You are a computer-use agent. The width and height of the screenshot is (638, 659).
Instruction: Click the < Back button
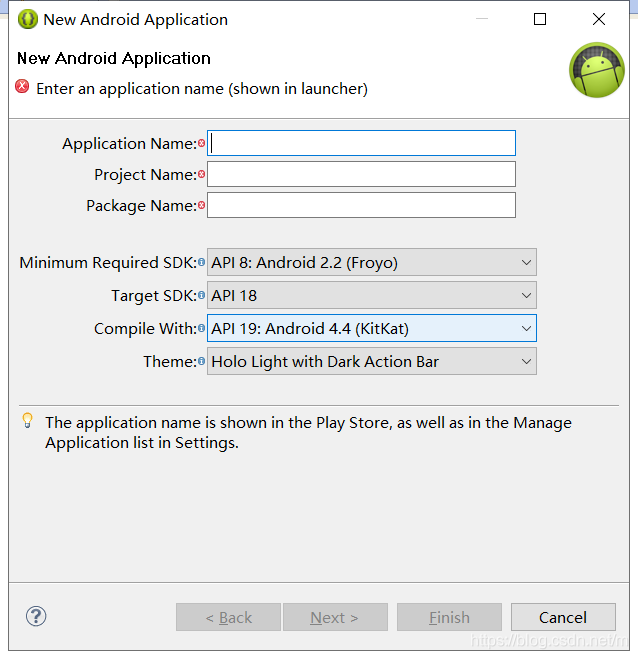(228, 617)
